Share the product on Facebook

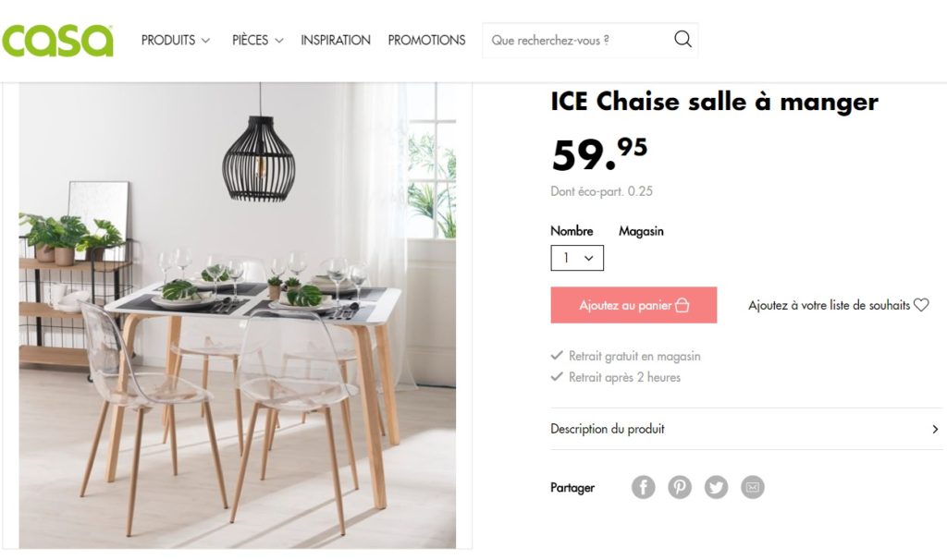(644, 486)
